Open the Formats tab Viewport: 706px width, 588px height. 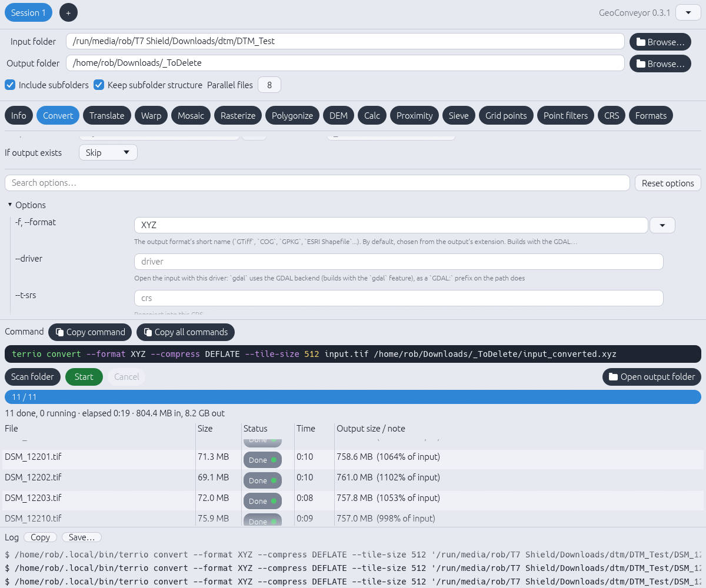pos(651,115)
